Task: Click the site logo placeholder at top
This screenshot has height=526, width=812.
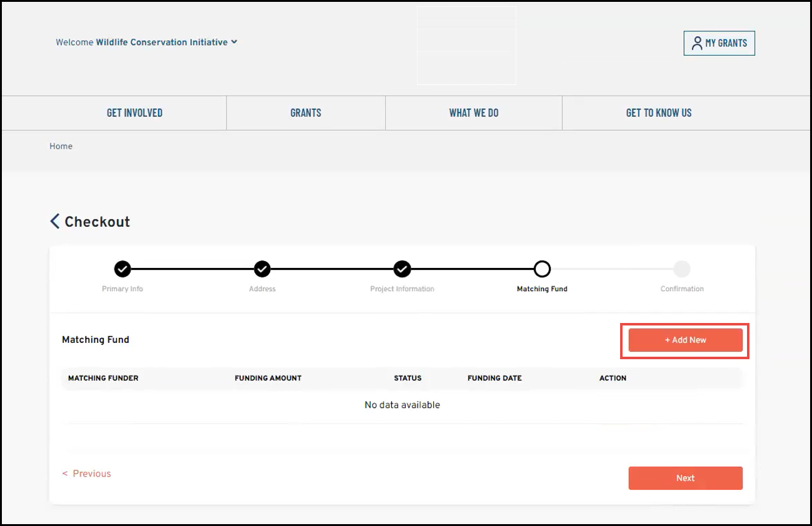Action: [466, 46]
